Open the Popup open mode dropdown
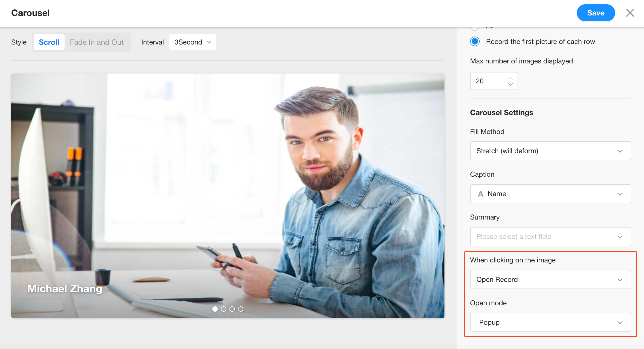This screenshot has width=644, height=349. (x=550, y=322)
